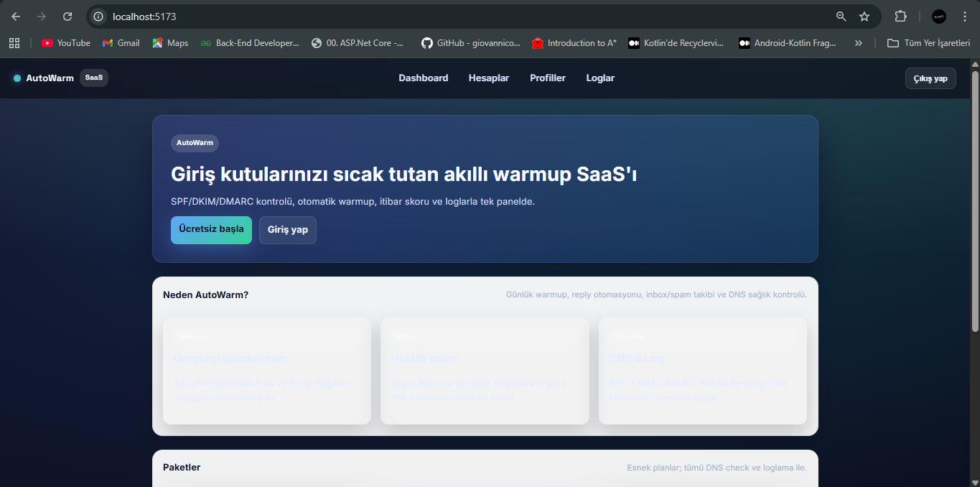Expand the hidden bookmarks chevron
The height and width of the screenshot is (487, 980).
(858, 42)
